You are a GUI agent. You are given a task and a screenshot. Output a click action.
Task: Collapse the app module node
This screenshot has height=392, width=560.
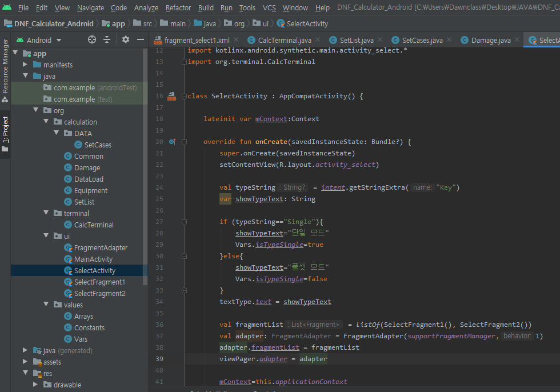coord(15,53)
